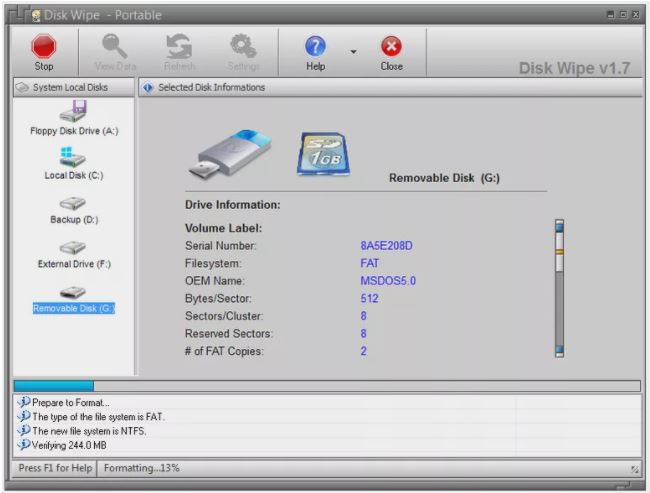Select Local Disk (C:) drive
This screenshot has height=493, width=650.
click(73, 162)
